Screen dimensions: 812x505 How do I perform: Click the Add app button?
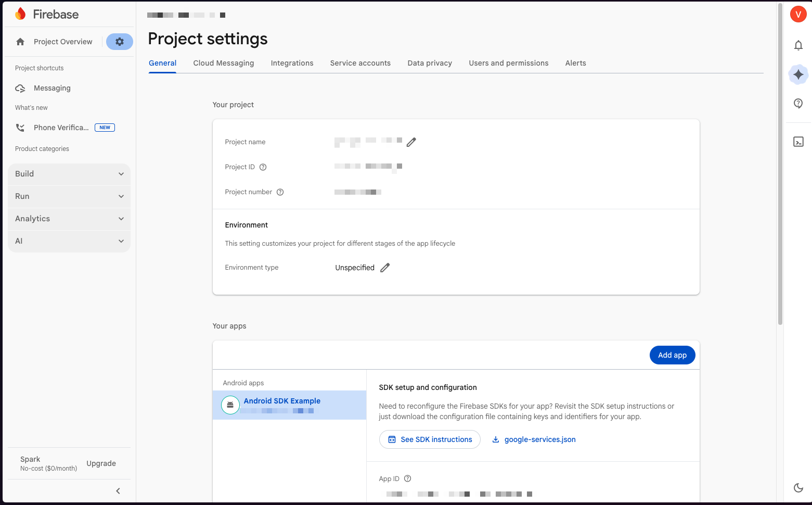tap(672, 355)
